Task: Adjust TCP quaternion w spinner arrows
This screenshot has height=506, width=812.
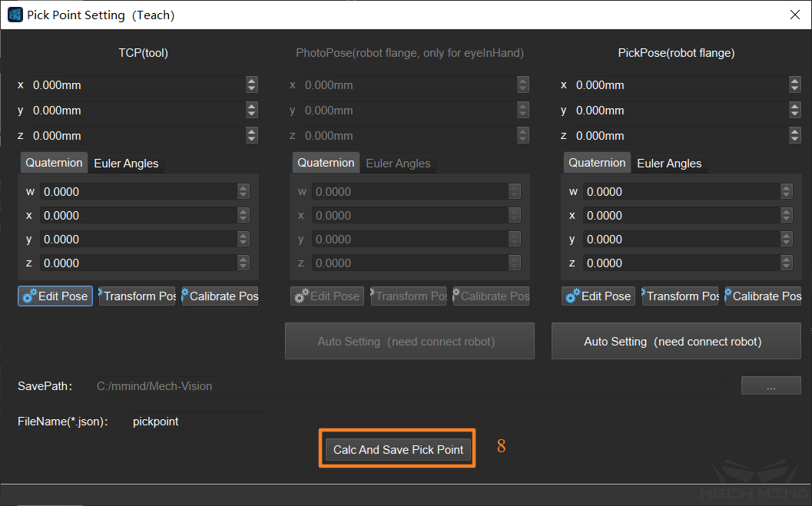Action: click(244, 192)
